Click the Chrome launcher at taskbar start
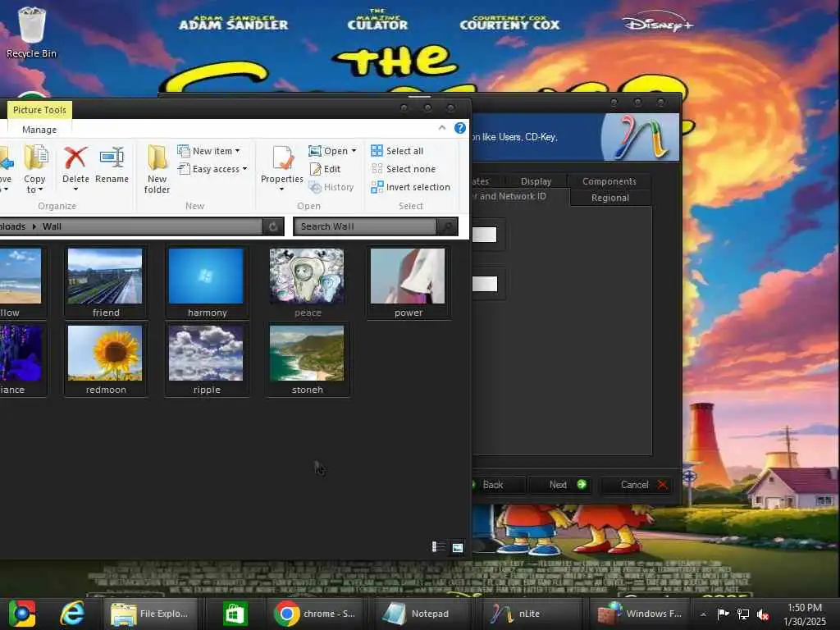 [21, 614]
